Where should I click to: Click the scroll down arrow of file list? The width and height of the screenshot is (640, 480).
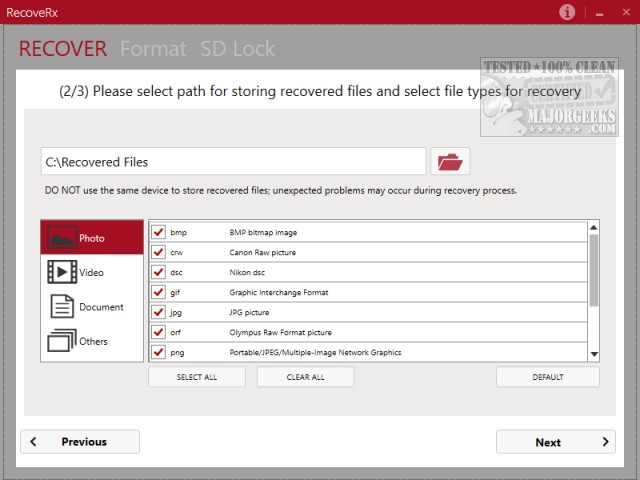click(594, 354)
